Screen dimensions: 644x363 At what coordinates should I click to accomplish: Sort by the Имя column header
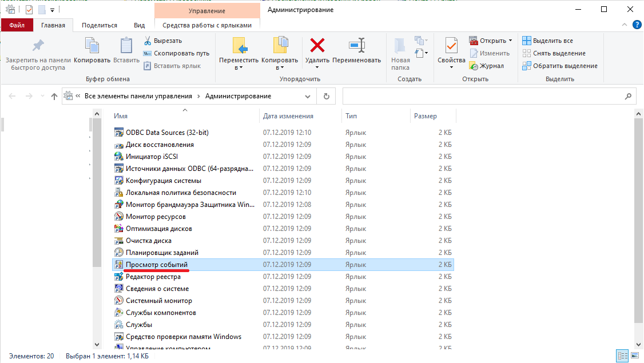(185, 116)
